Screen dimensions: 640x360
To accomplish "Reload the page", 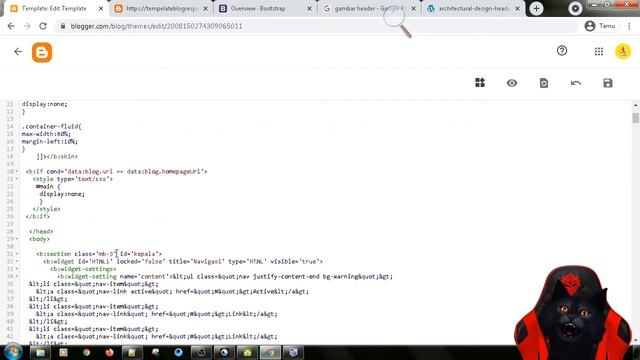I will click(x=43, y=26).
